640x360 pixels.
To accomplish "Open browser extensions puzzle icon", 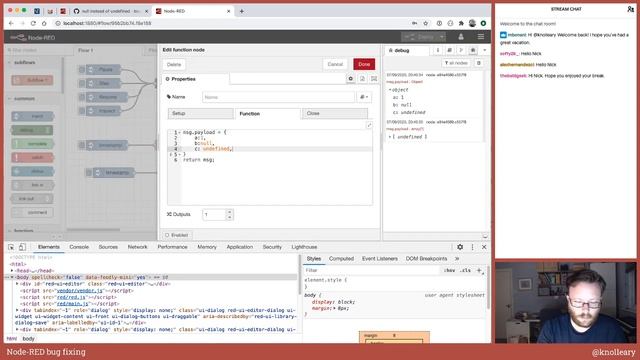I will click(x=461, y=23).
